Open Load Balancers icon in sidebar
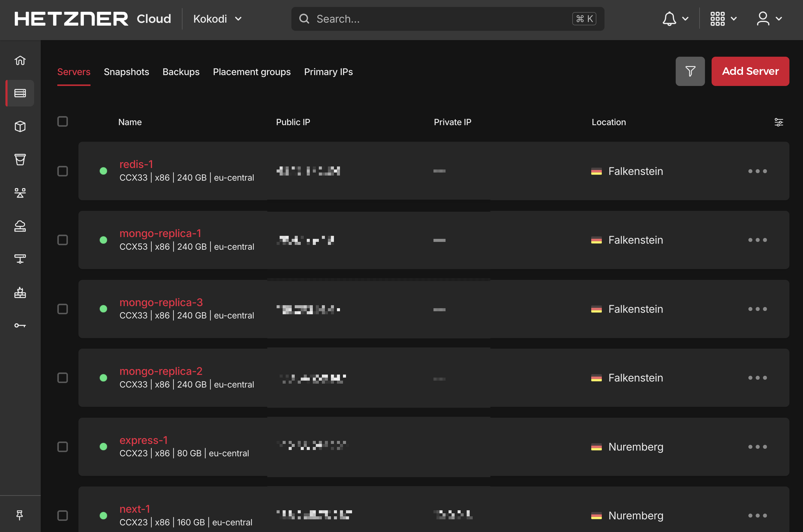This screenshot has width=803, height=532. (20, 193)
